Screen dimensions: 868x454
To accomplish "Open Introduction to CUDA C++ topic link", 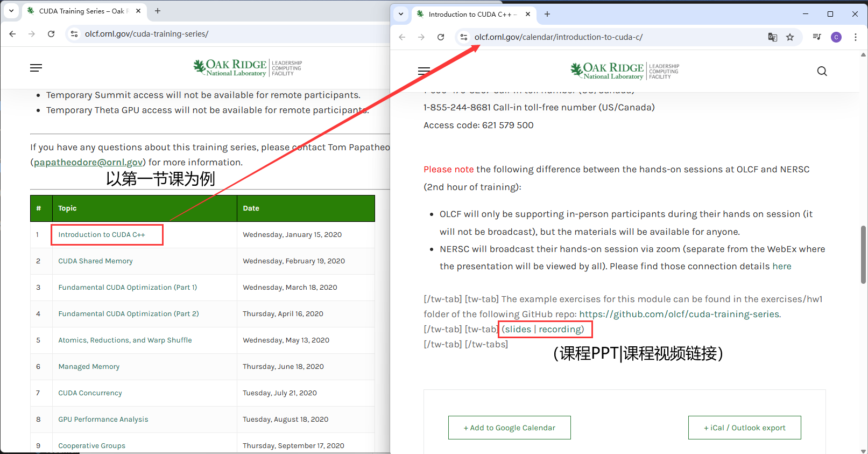I will point(102,235).
